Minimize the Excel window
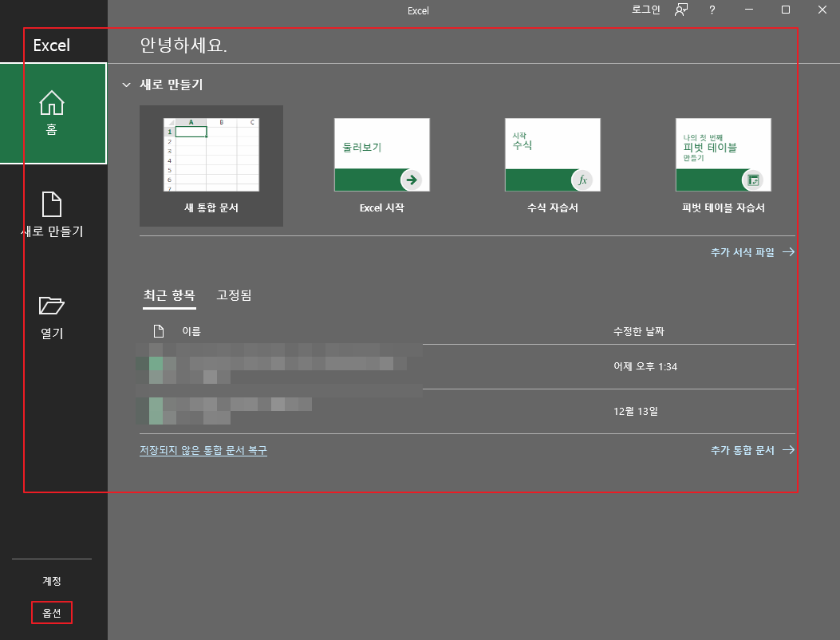Screen dimensions: 840x640 749,10
